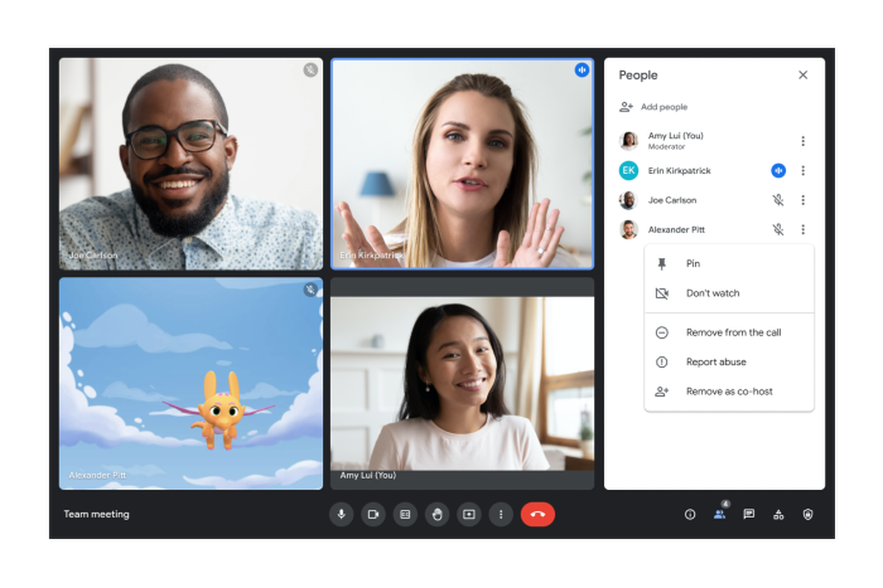883x588 pixels.
Task: Open the meeting details info icon
Action: (x=690, y=515)
